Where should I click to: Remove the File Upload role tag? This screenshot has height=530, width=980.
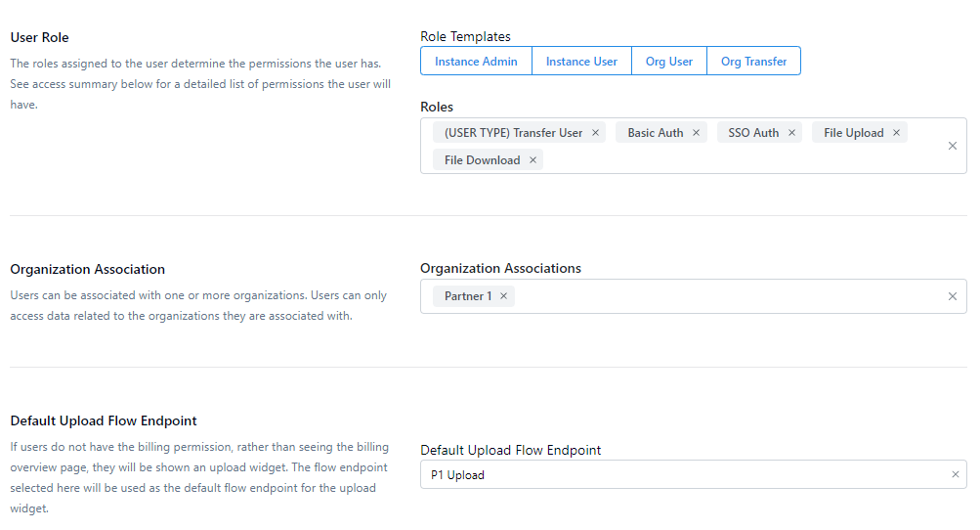[x=896, y=133]
